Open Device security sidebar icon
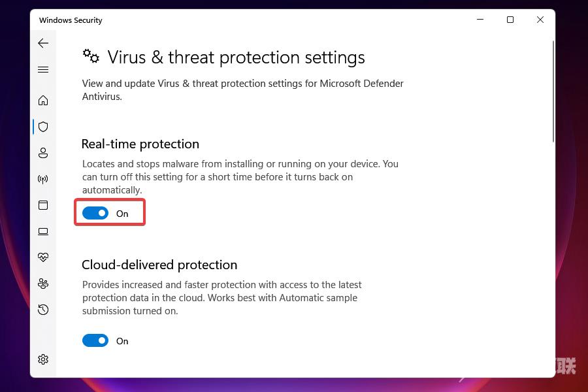This screenshot has height=392, width=588. coord(43,231)
